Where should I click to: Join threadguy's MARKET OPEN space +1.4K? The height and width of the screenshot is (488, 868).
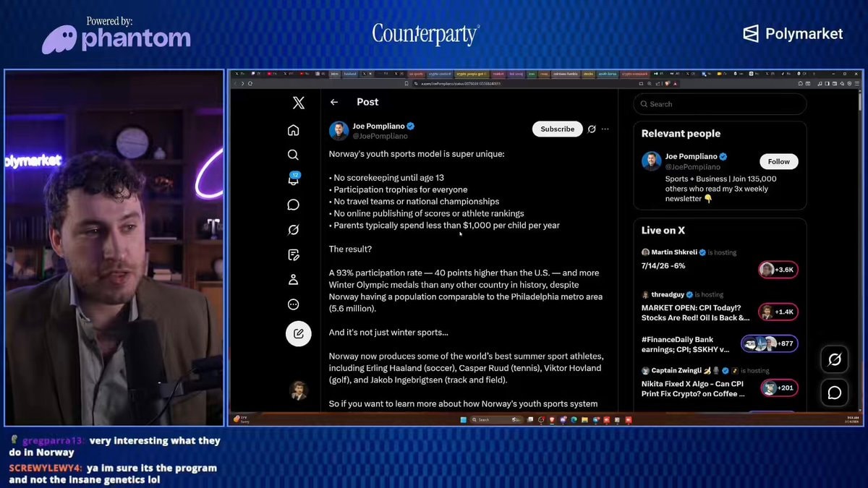(778, 312)
